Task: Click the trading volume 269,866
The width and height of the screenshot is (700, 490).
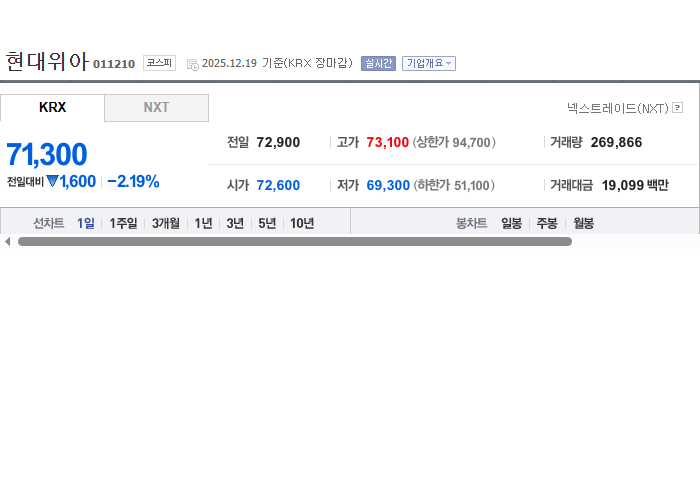Action: [x=616, y=142]
